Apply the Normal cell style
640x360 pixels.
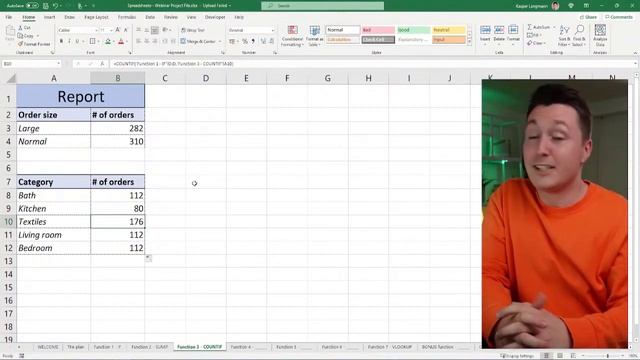(343, 30)
